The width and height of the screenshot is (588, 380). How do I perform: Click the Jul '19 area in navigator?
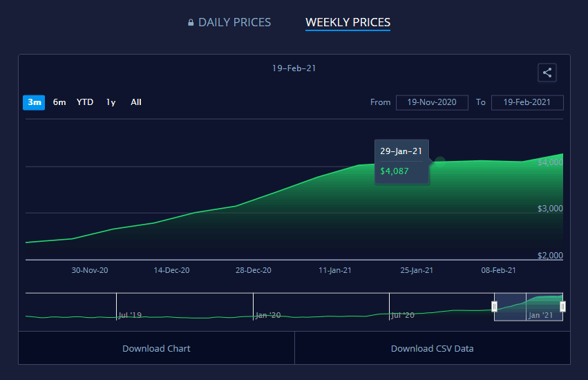tap(130, 315)
